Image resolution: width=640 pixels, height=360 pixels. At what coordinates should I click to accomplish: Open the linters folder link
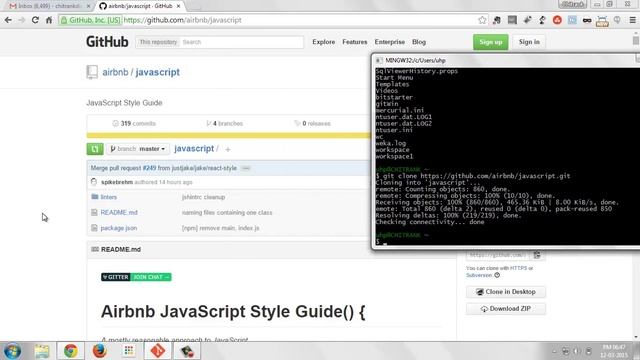pyautogui.click(x=109, y=197)
